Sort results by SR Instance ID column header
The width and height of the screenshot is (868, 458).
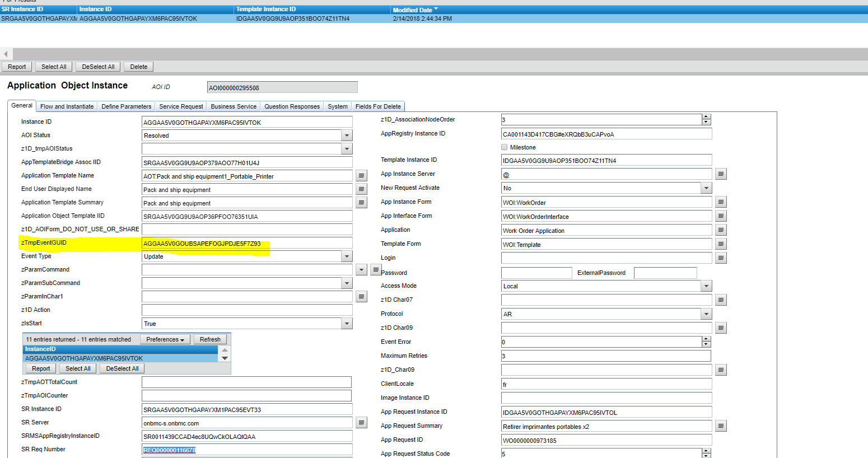coord(39,10)
